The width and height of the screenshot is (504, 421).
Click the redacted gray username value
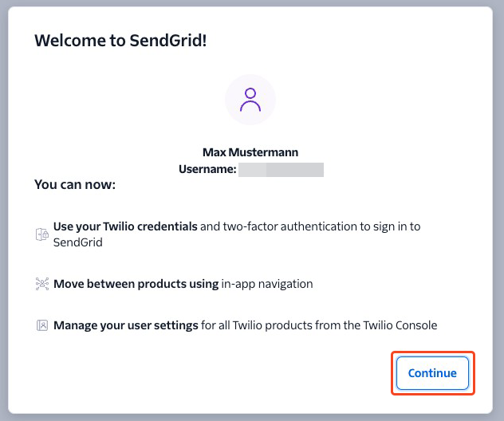tap(281, 170)
